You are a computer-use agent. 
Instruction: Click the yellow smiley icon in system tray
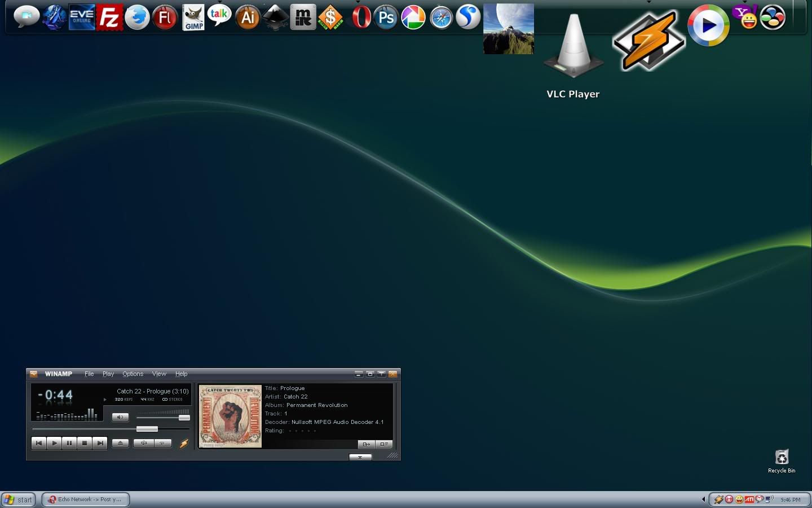click(739, 500)
